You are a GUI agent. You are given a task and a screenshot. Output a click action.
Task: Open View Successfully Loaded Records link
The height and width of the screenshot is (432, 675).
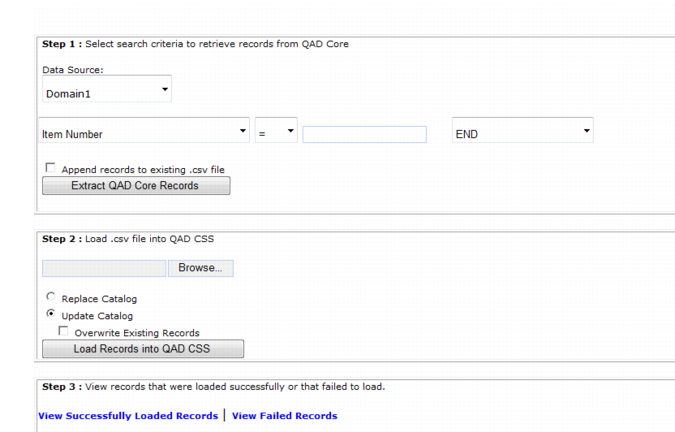pyautogui.click(x=128, y=416)
